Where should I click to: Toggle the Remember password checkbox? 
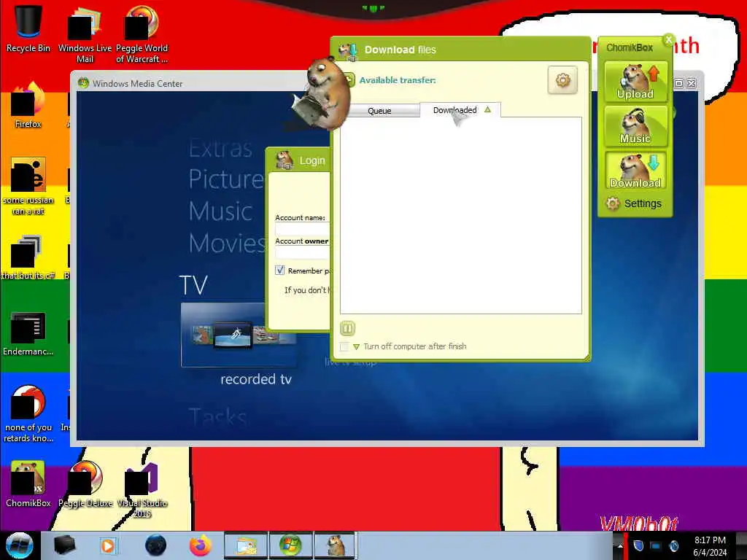click(x=279, y=270)
